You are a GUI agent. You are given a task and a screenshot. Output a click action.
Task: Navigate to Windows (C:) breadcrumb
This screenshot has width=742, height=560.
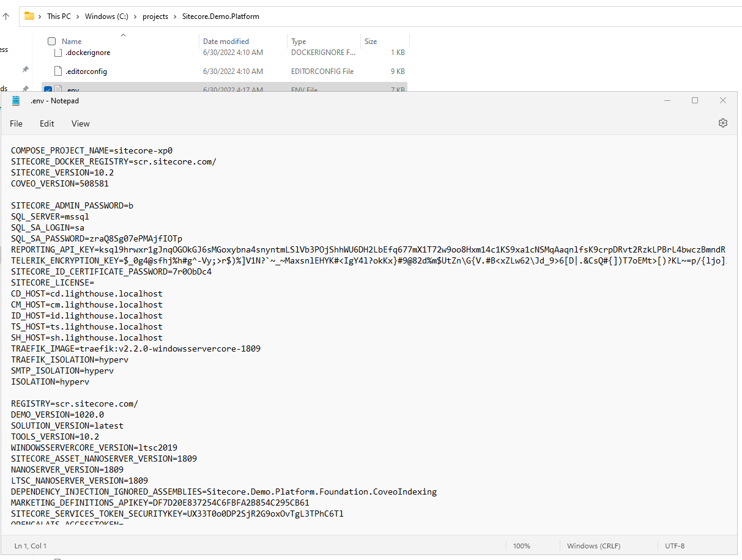pyautogui.click(x=106, y=17)
